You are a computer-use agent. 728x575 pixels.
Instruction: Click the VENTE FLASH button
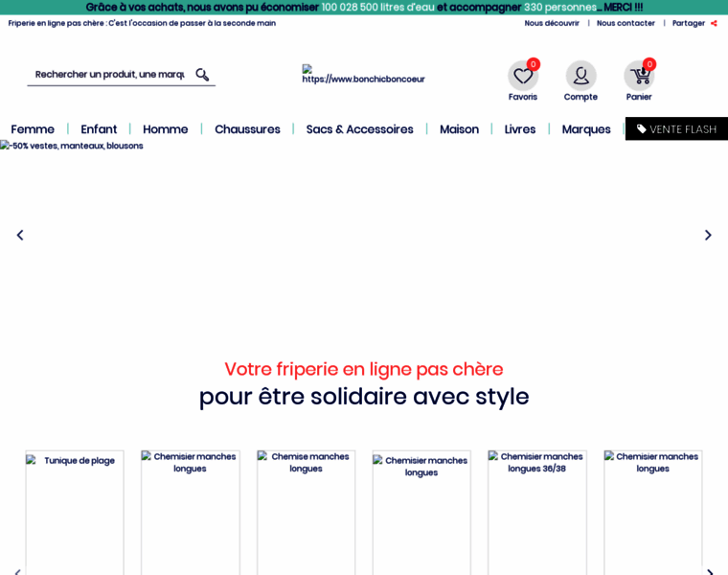click(676, 128)
